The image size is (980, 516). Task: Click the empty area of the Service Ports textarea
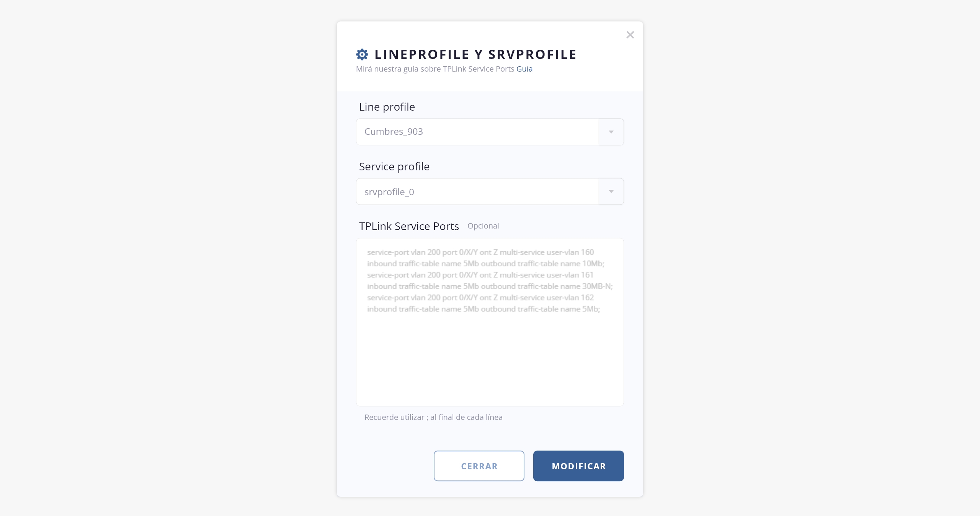coord(490,360)
